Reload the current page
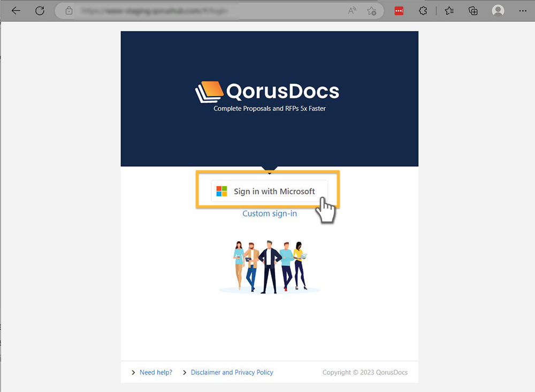Viewport: 535px width, 392px height. (x=40, y=11)
